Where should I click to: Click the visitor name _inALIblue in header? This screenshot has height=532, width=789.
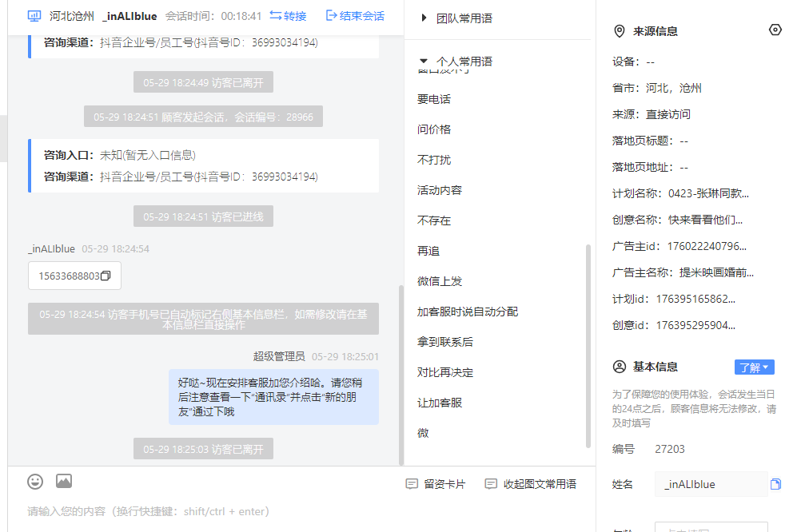130,16
